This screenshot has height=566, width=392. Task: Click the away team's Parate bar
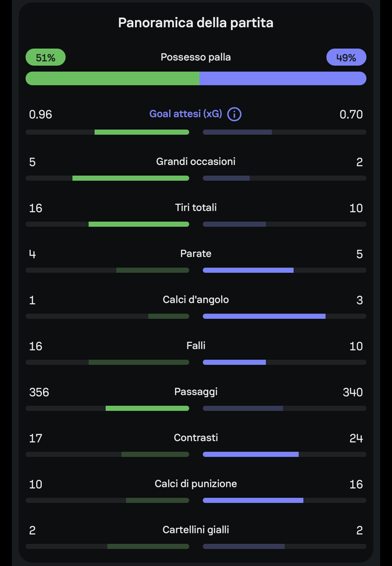[248, 270]
